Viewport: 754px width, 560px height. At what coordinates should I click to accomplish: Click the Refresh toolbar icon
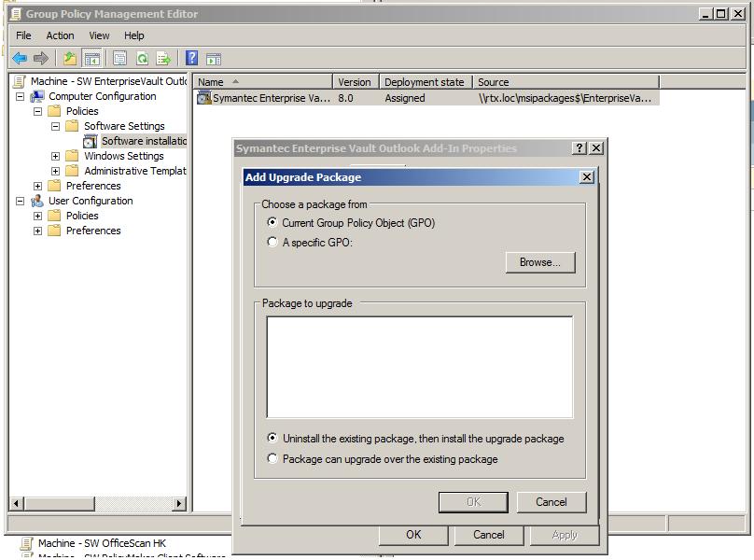point(142,59)
